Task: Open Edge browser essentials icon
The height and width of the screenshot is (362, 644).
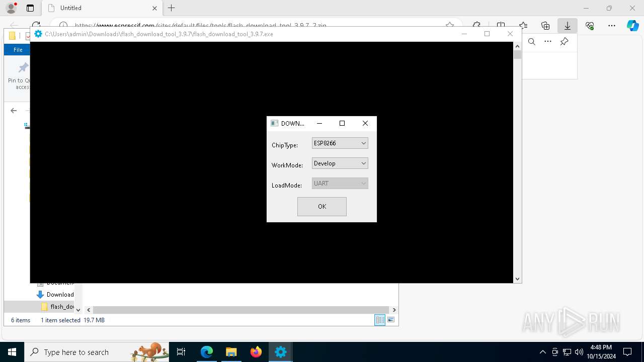Action: [x=590, y=26]
